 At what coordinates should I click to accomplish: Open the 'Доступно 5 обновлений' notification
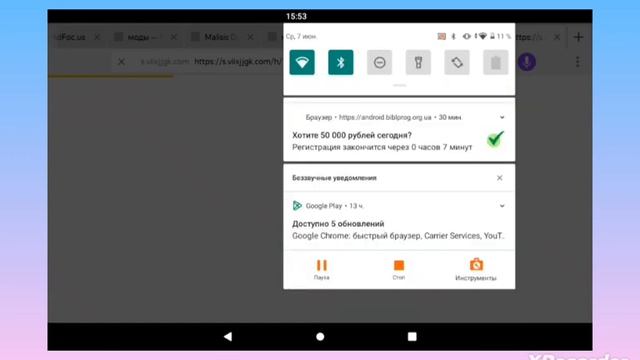[399, 221]
